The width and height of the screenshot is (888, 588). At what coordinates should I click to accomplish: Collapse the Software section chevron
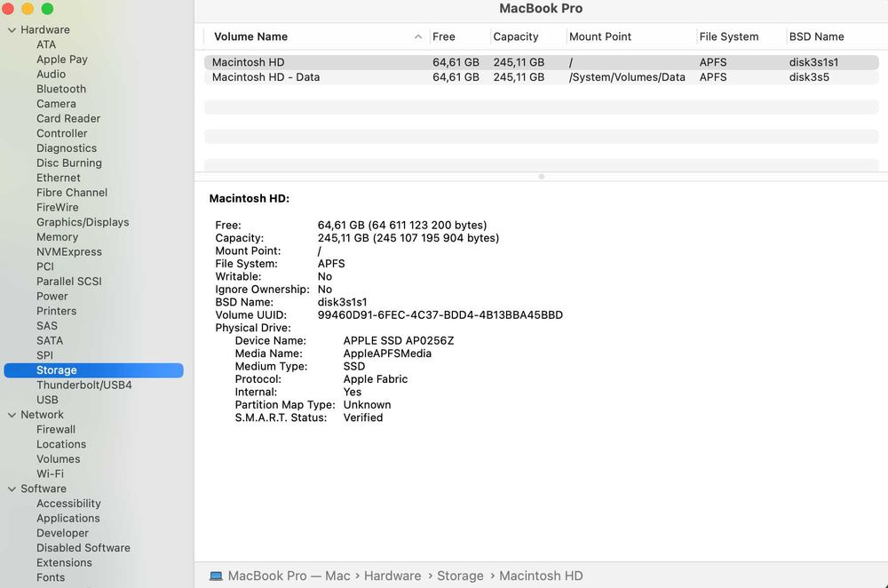12,489
